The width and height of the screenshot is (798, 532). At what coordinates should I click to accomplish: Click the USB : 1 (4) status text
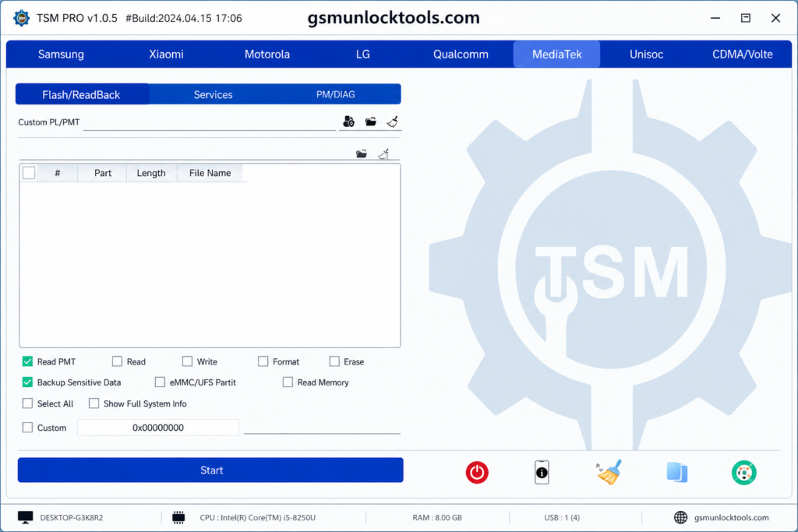[562, 518]
